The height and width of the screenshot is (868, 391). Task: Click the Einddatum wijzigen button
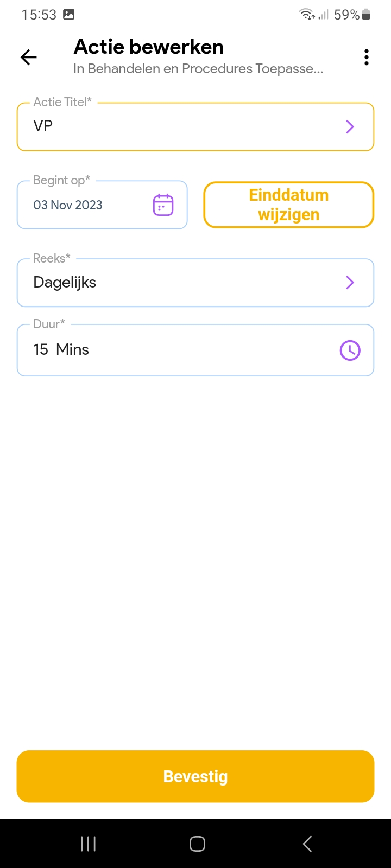289,205
